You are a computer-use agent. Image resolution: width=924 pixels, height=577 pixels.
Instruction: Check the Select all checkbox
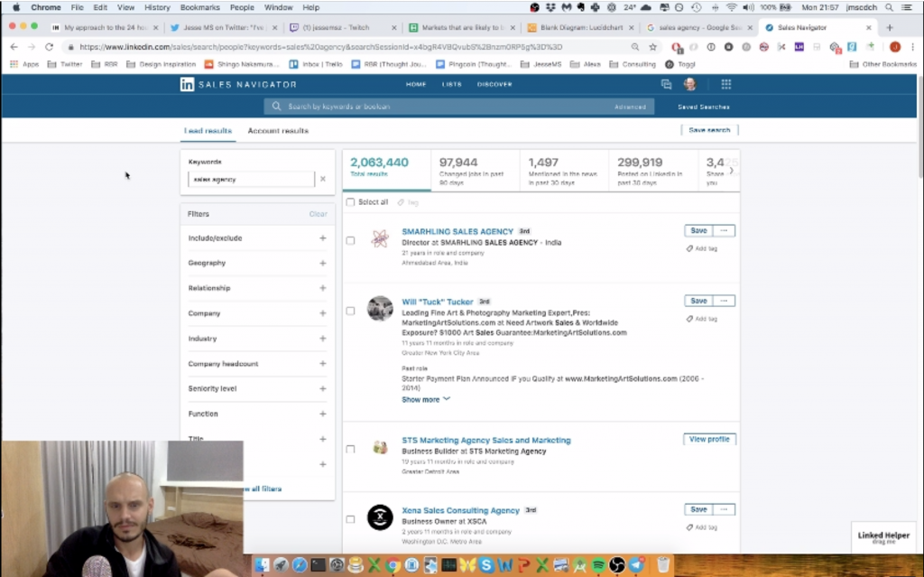pyautogui.click(x=351, y=202)
